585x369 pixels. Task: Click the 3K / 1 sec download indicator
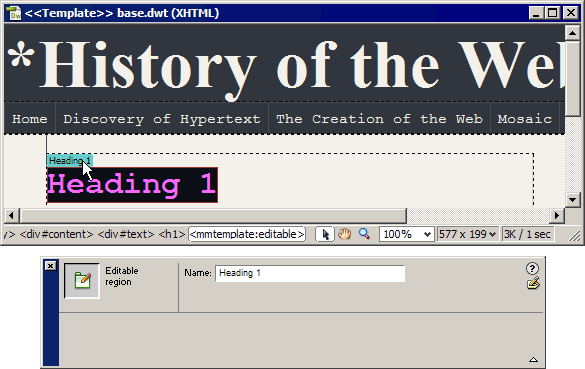[527, 234]
